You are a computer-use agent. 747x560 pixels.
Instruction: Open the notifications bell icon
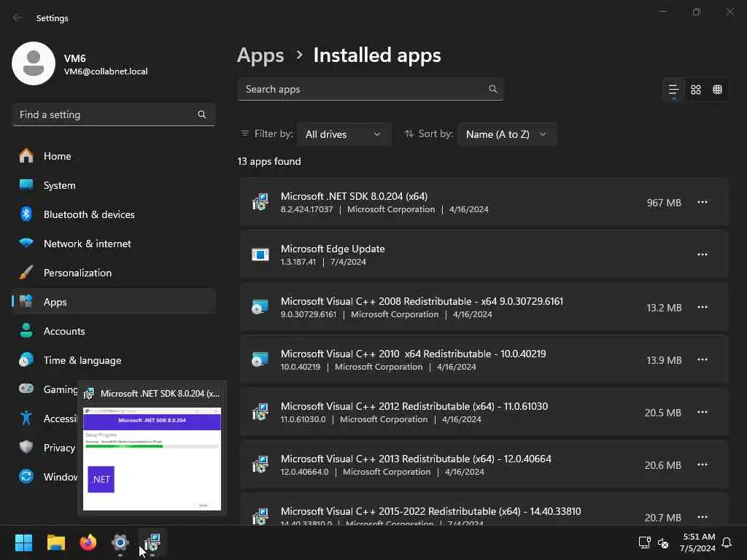pos(727,542)
